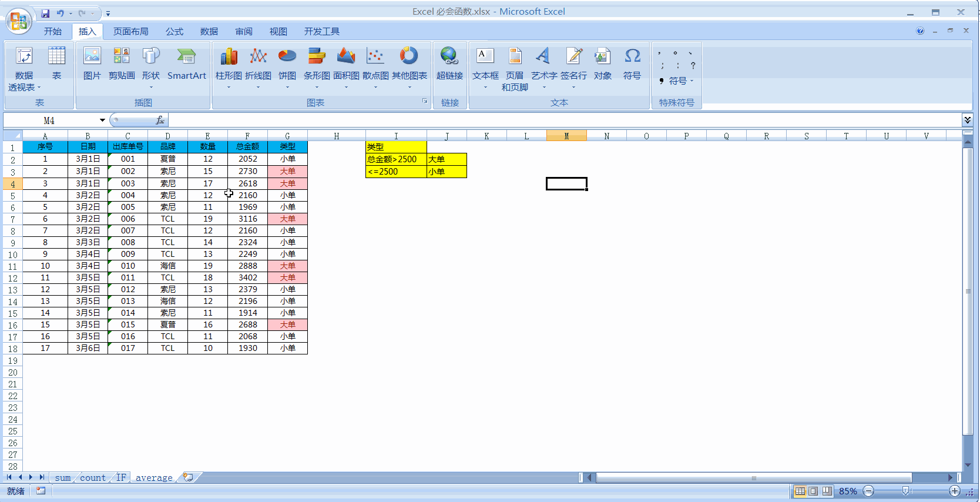Select the cell showing 3402

click(248, 277)
